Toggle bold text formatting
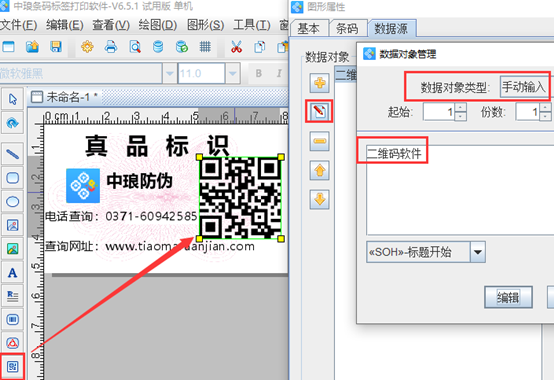The image size is (554, 380). (x=259, y=73)
